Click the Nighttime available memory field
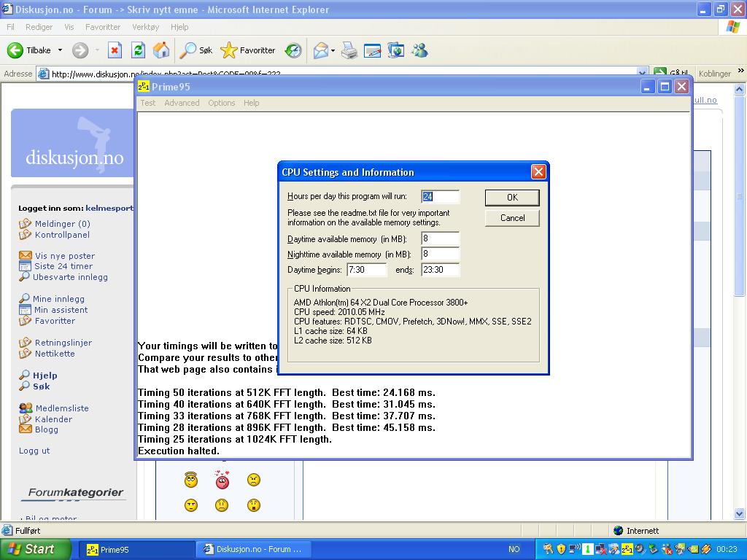The image size is (747, 560). [x=440, y=254]
